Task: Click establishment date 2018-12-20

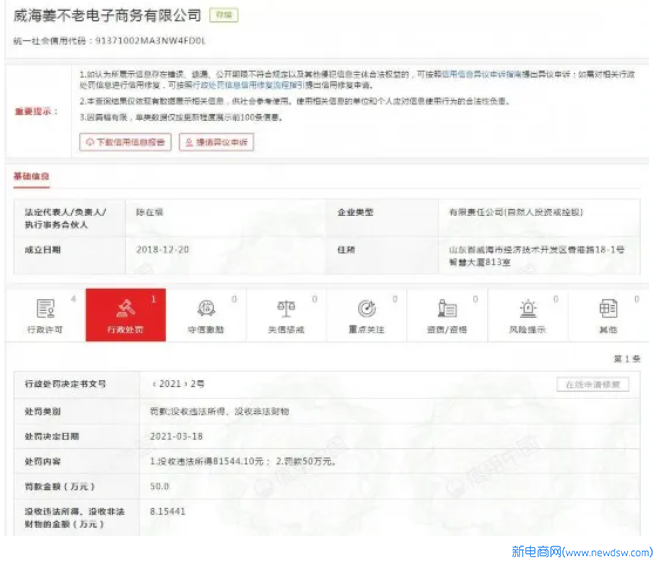Action: (x=162, y=250)
